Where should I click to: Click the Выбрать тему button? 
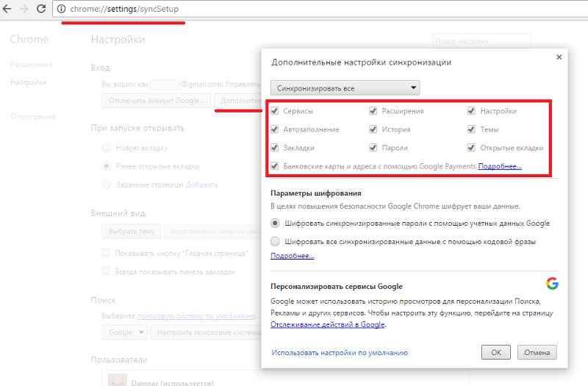132,232
